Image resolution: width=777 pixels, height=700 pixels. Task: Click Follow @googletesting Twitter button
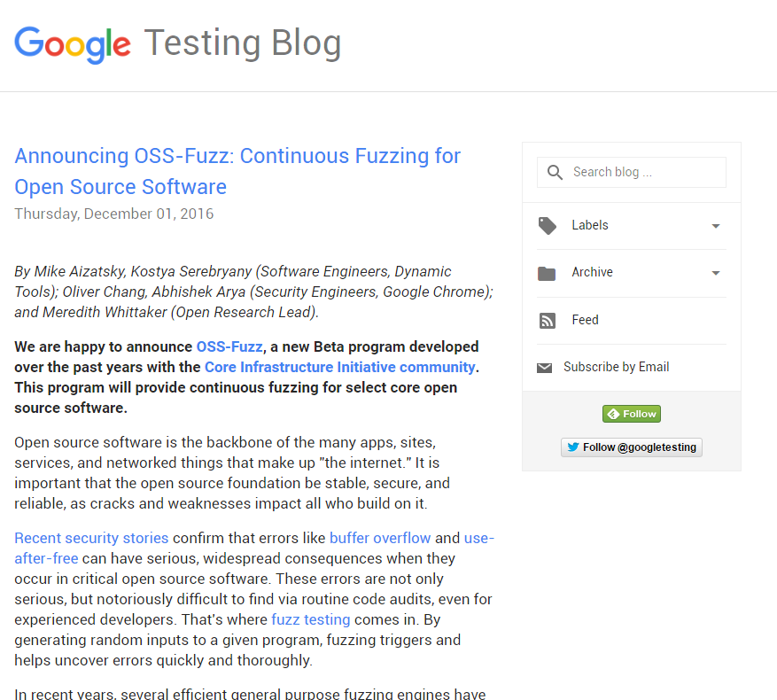[631, 447]
